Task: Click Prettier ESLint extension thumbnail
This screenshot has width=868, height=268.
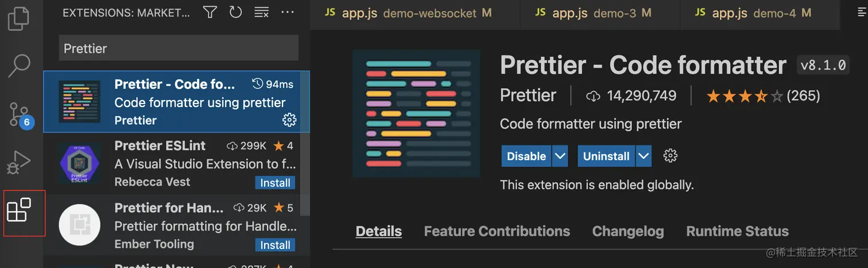Action: 79,163
